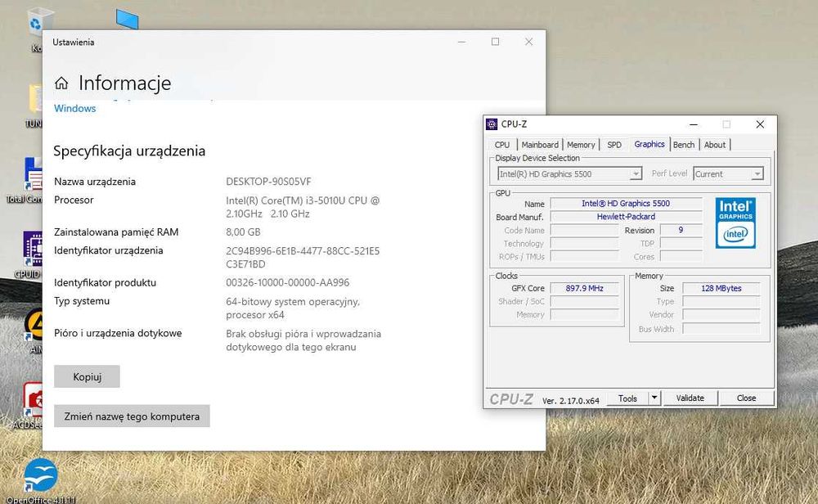Click the Validate button
This screenshot has width=818, height=504.
690,398
